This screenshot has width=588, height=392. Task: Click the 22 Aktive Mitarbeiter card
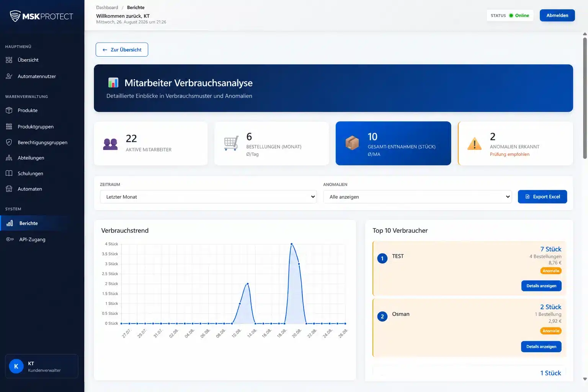coord(151,144)
